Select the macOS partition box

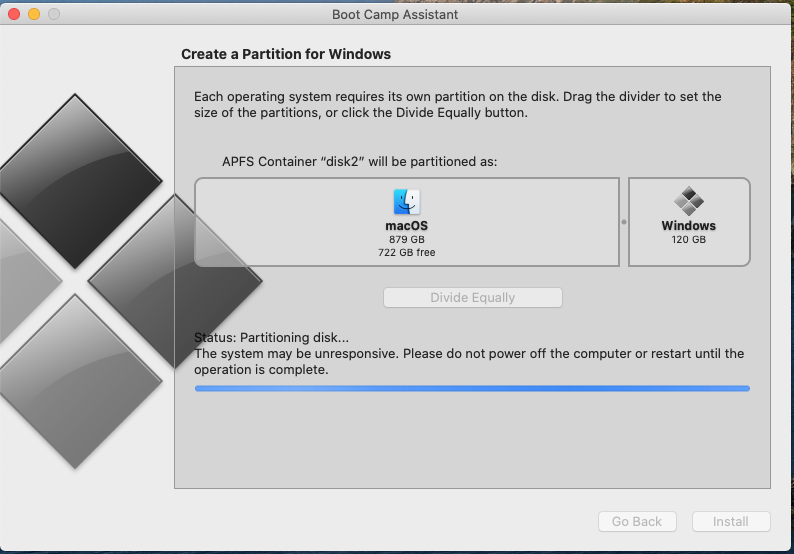407,222
